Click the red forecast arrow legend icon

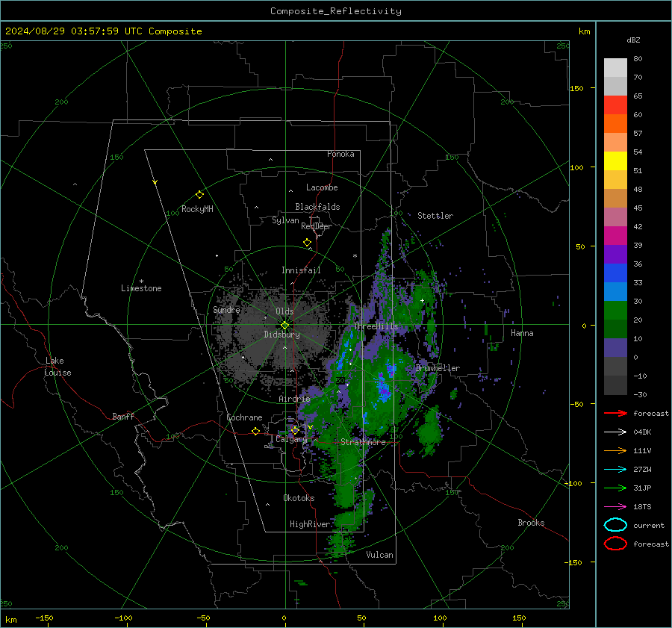(x=615, y=413)
